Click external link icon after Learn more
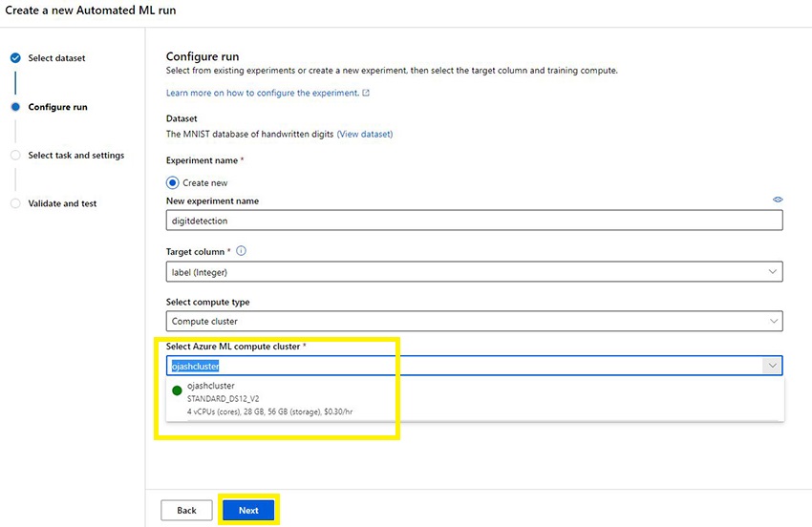 pos(366,93)
